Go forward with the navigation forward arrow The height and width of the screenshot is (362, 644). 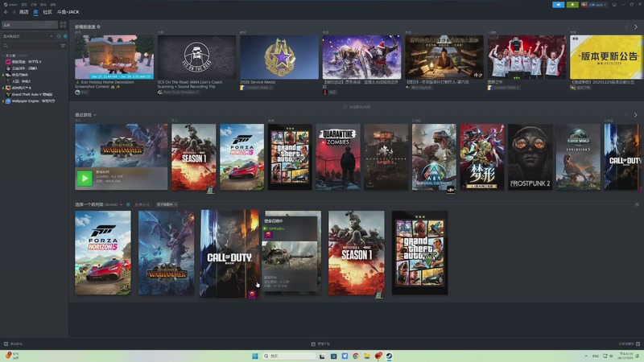coord(14,12)
